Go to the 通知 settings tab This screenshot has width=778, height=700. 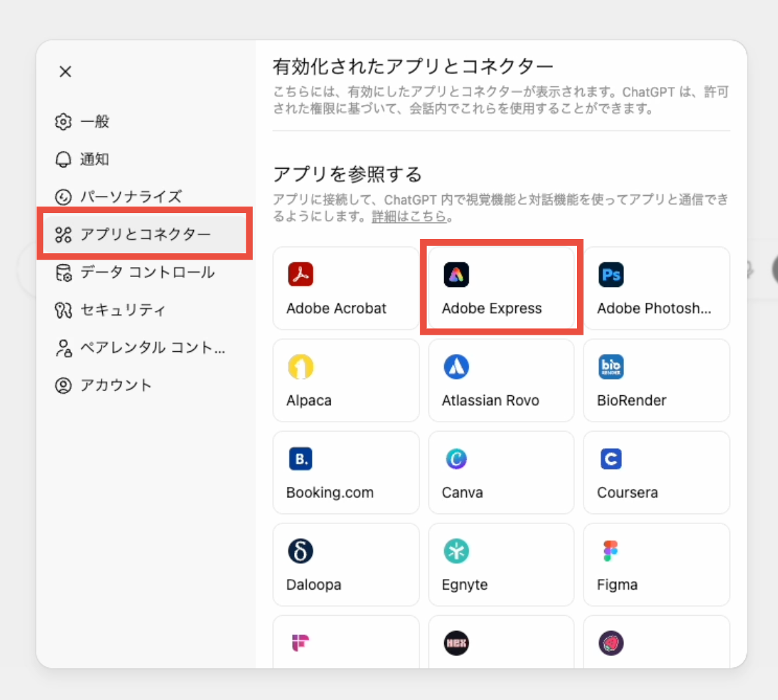coord(94,159)
